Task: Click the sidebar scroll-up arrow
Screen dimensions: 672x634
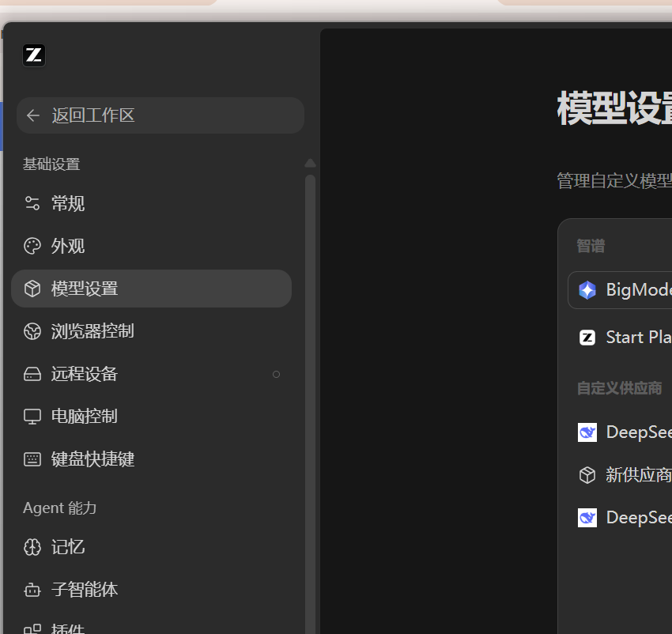Action: coord(310,163)
